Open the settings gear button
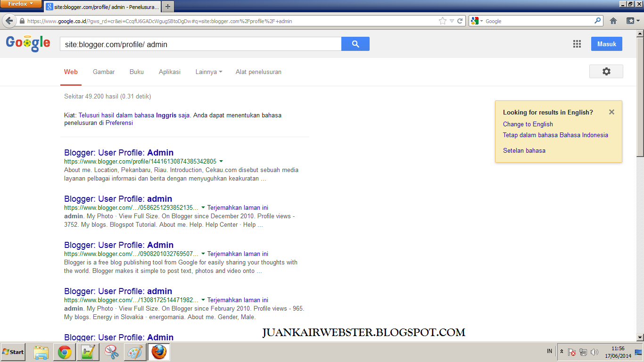 [x=606, y=72]
